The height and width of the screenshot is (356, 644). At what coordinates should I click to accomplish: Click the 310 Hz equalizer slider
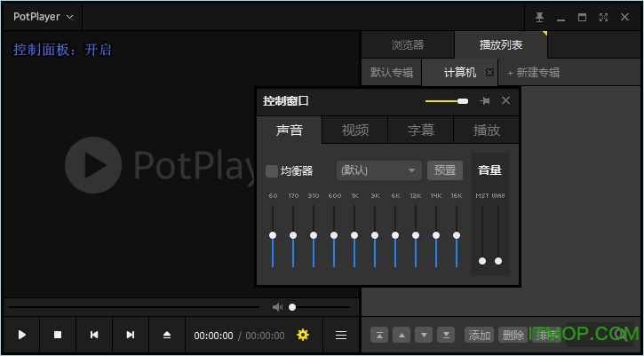click(x=314, y=235)
